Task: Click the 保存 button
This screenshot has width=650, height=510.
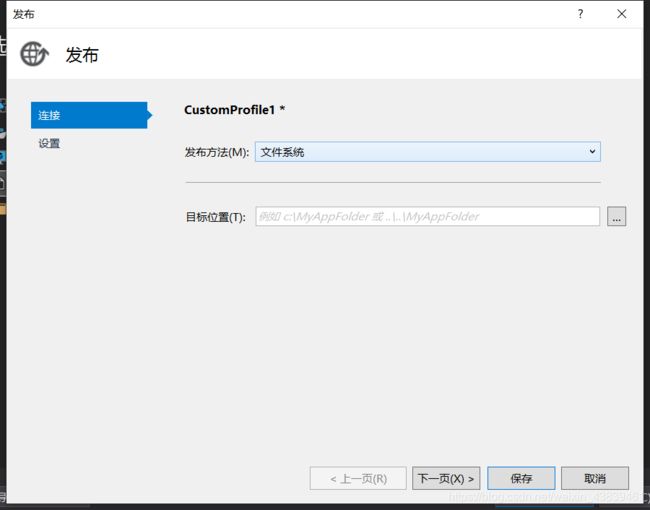Action: [521, 478]
